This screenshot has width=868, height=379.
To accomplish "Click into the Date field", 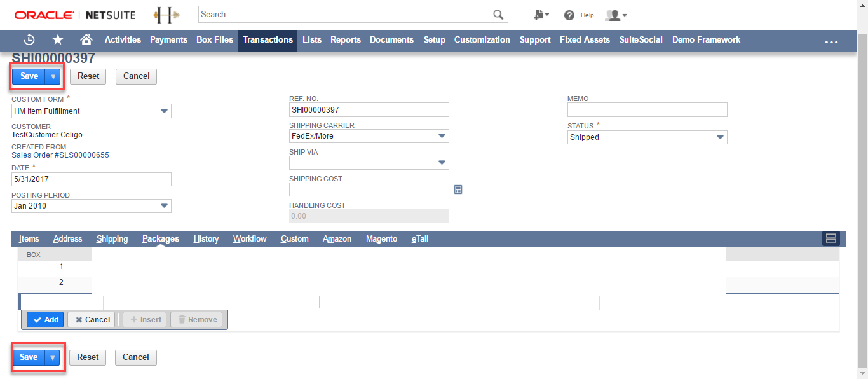I will pos(92,179).
